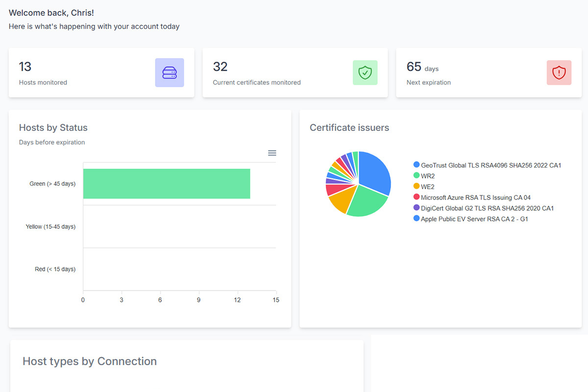
Task: Click the hosts monitored server stack icon
Action: (x=169, y=72)
